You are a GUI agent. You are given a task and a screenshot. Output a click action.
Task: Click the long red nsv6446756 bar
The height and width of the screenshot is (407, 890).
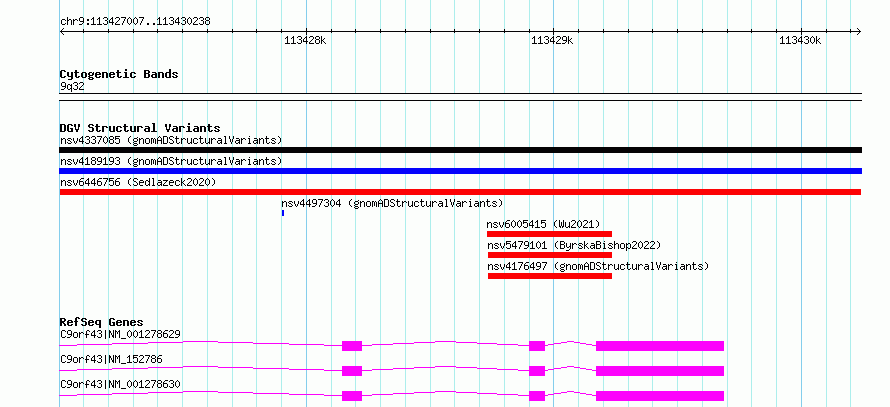[460, 192]
